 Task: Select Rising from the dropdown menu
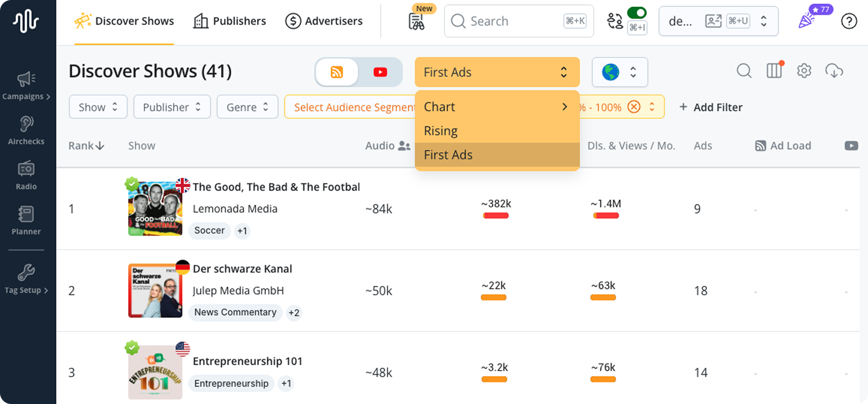(x=441, y=131)
